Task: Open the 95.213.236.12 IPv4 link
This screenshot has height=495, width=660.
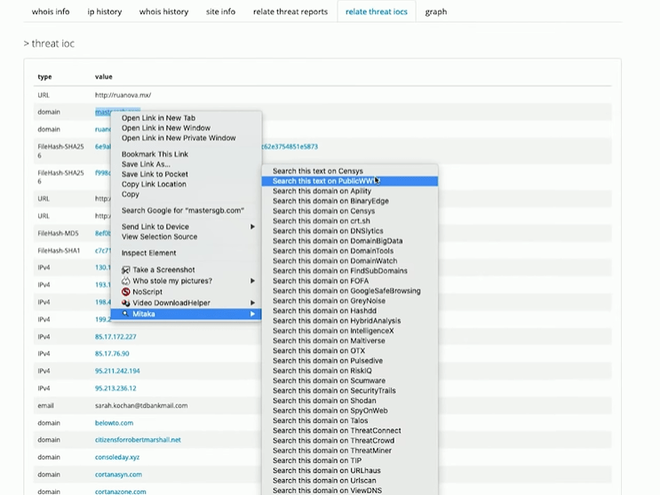Action: click(x=115, y=388)
